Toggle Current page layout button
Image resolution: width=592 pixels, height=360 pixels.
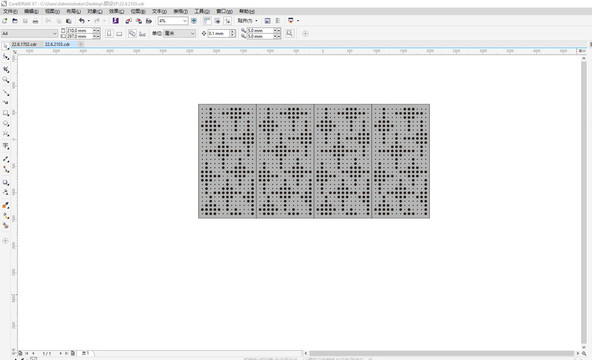pyautogui.click(x=142, y=34)
